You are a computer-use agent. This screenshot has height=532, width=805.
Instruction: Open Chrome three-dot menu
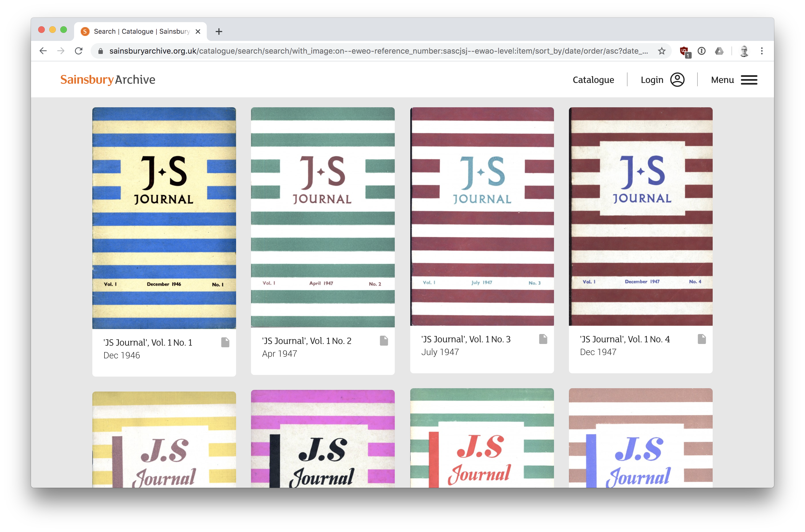click(x=762, y=51)
